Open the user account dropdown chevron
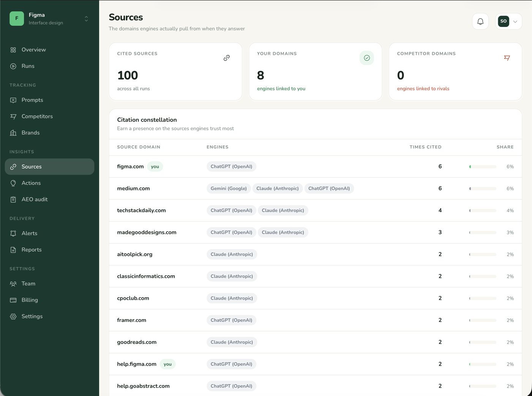Viewport: 532px width, 396px height. 515,22
